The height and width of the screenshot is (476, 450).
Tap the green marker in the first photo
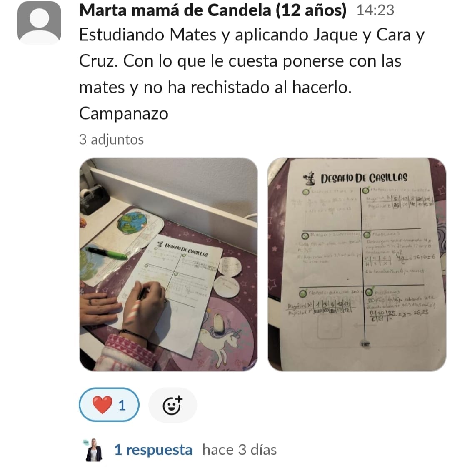(107, 253)
